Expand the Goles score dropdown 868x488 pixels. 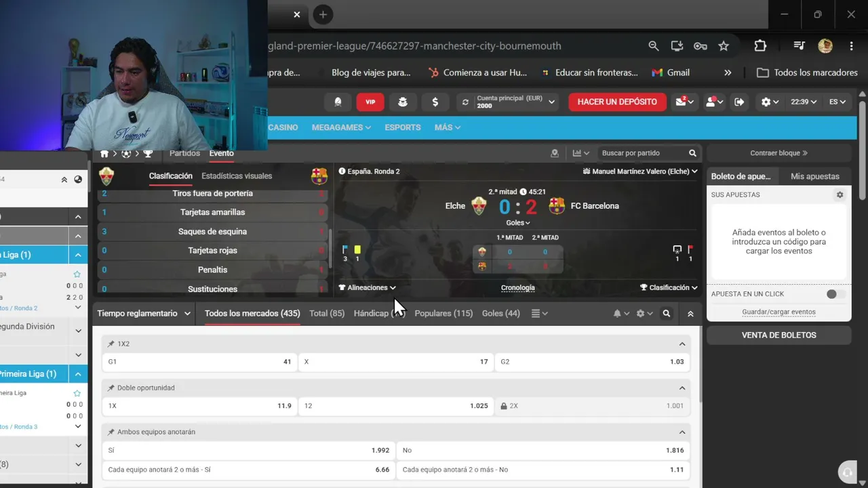pos(518,222)
